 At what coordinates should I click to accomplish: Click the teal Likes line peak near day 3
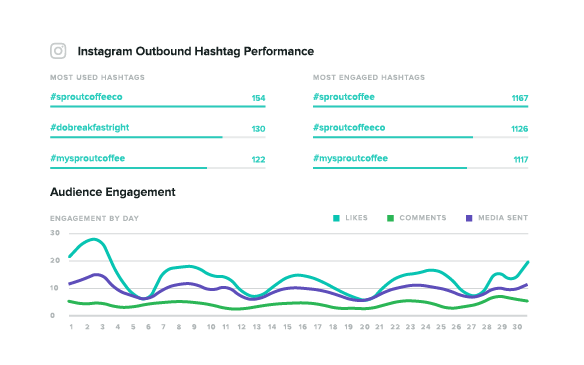coord(94,239)
